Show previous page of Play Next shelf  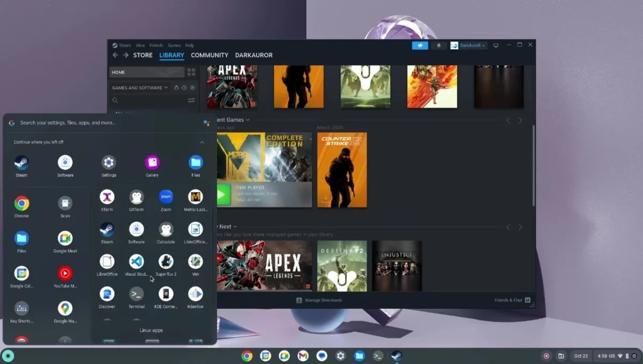[508, 227]
